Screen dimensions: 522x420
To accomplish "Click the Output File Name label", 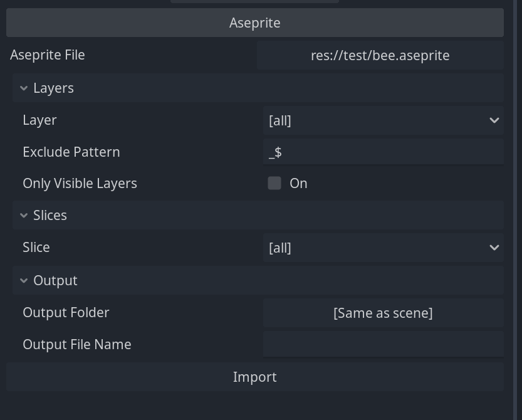I will coord(77,344).
